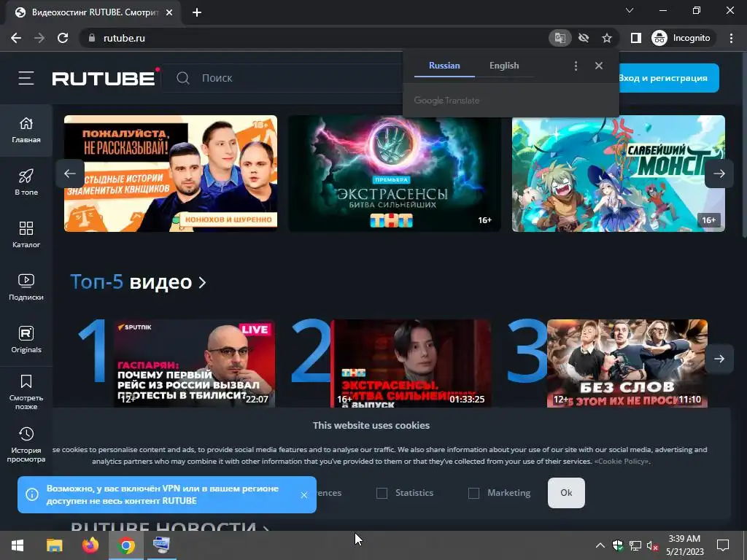Close the Видеохостинг RUTUBE tab
Viewport: 747px width, 560px height.
click(x=169, y=13)
